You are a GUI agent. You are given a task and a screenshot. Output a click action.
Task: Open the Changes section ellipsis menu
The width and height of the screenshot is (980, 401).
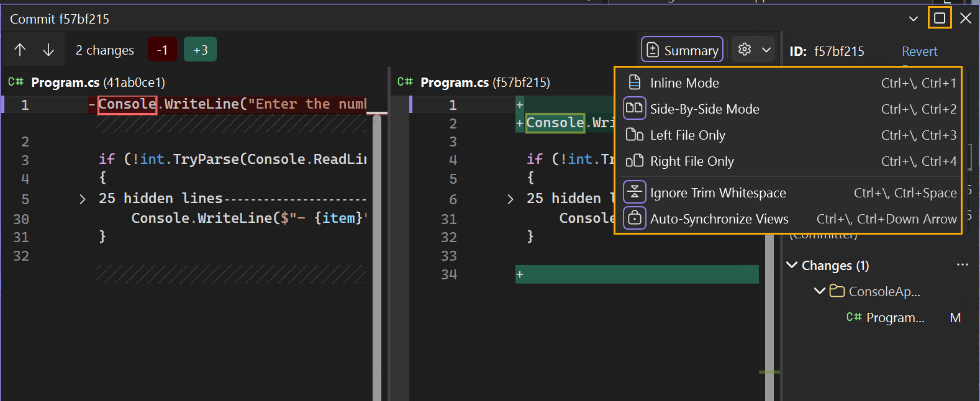[962, 265]
